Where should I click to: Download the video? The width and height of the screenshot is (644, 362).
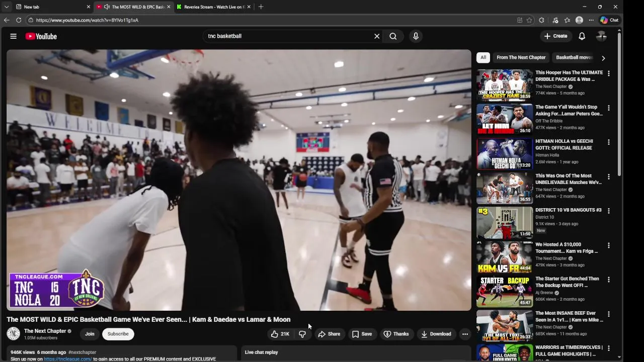436,334
